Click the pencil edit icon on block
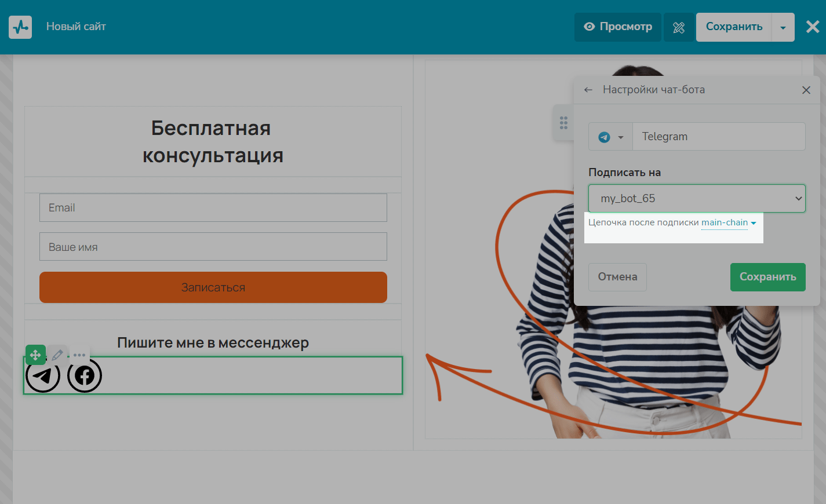 click(x=57, y=355)
